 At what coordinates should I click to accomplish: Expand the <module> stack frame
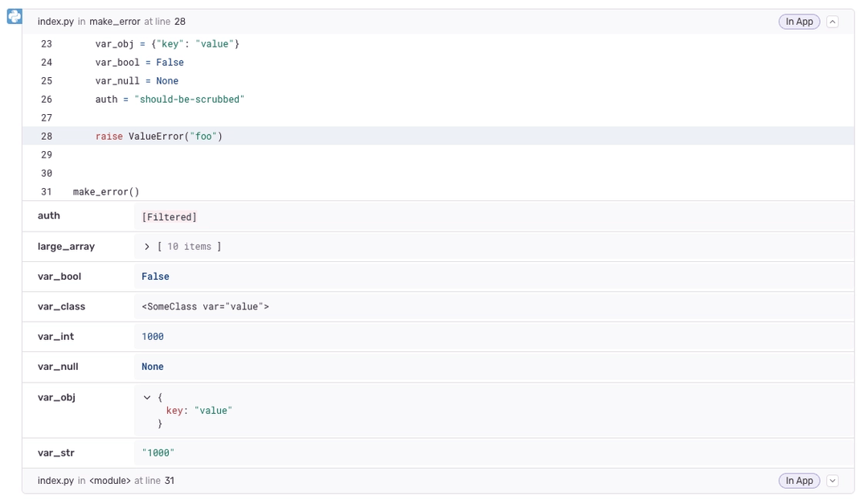(833, 480)
